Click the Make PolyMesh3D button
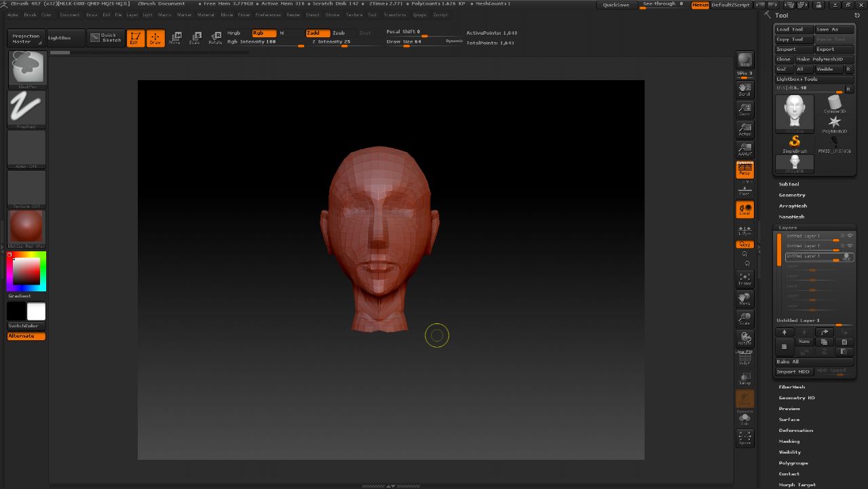868x489 pixels. pyautogui.click(x=824, y=59)
